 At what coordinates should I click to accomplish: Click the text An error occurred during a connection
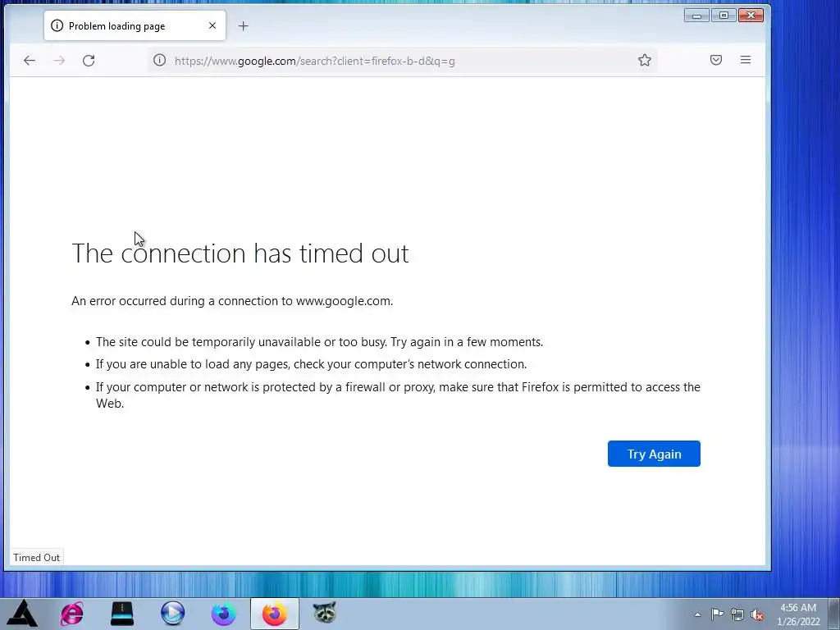point(232,301)
